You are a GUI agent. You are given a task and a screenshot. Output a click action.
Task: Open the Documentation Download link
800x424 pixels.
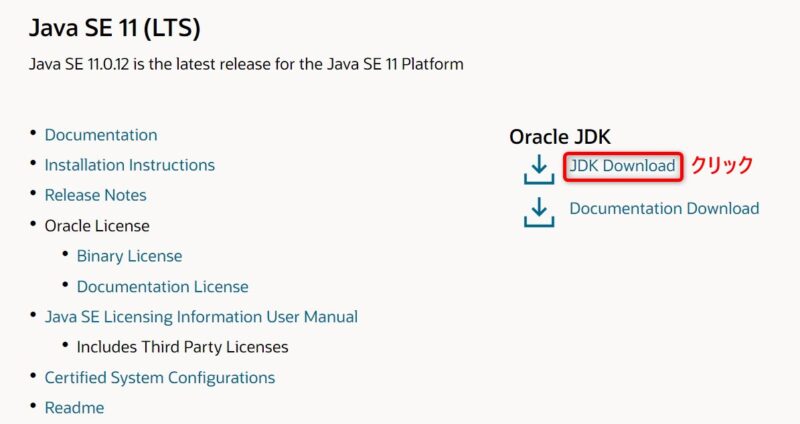(664, 208)
